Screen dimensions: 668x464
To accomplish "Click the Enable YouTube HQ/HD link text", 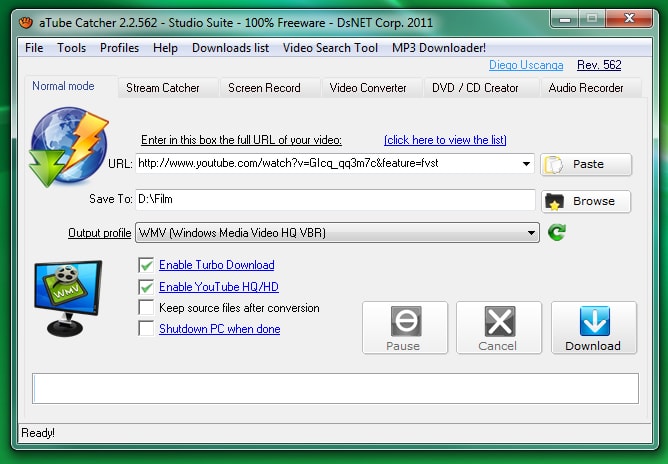I will tap(219, 287).
